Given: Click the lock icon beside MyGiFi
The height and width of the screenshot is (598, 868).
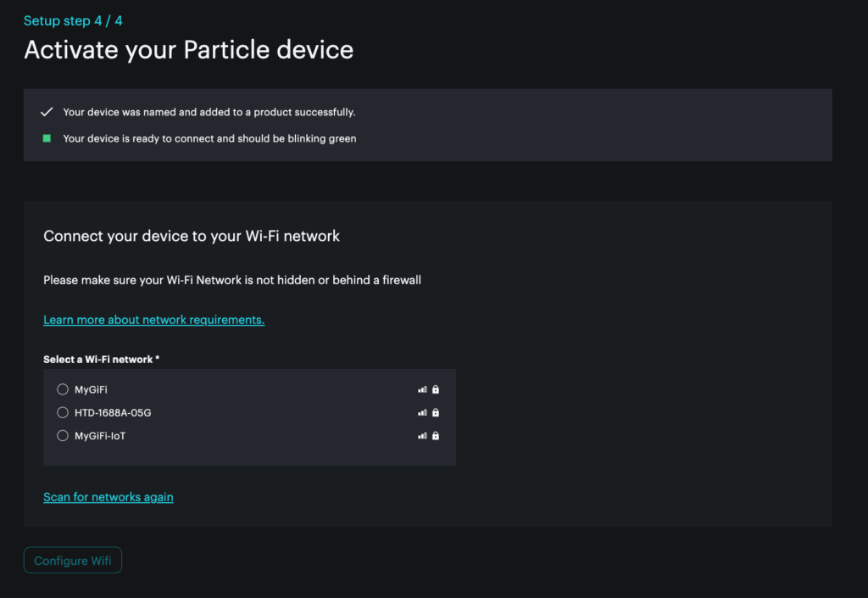Looking at the screenshot, I should pos(436,389).
